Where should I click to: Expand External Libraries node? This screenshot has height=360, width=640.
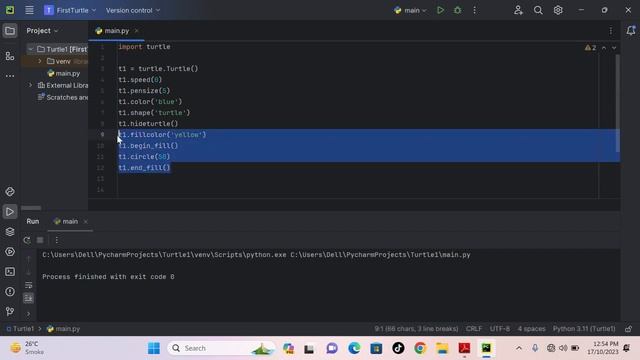pos(31,85)
